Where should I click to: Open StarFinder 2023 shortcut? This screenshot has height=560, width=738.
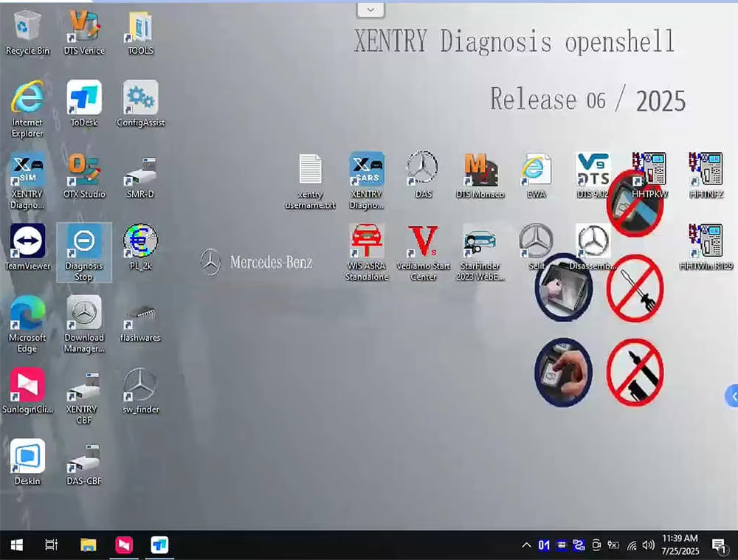click(x=480, y=243)
